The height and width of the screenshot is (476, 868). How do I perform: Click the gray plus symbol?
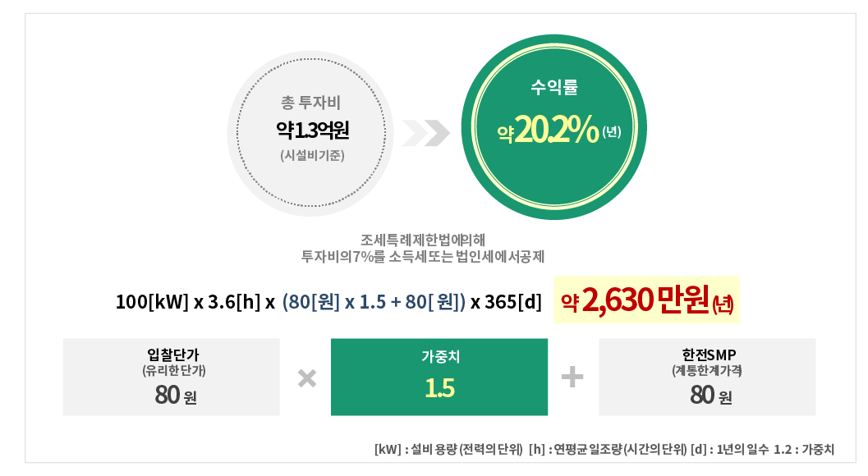click(x=572, y=377)
